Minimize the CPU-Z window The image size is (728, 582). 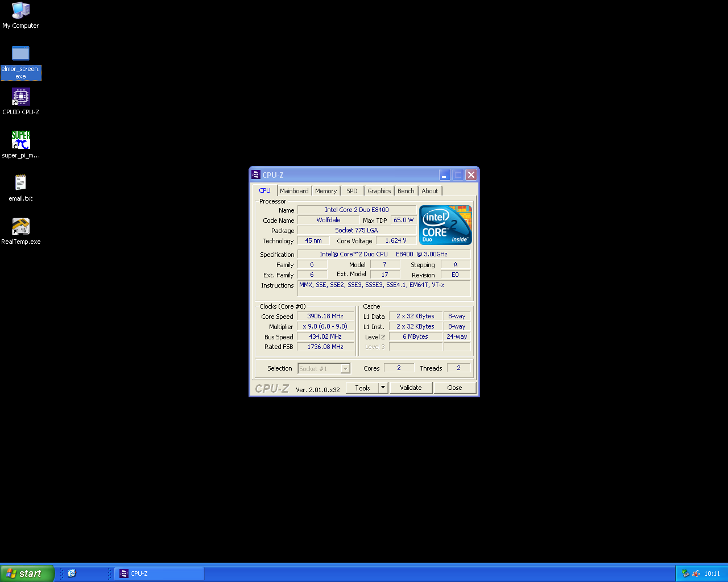445,175
